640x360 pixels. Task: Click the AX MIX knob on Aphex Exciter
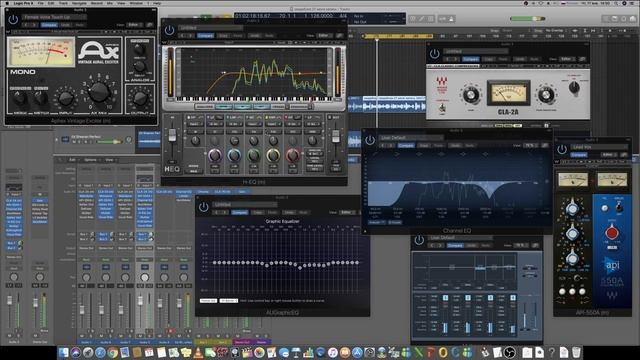pyautogui.click(x=99, y=92)
